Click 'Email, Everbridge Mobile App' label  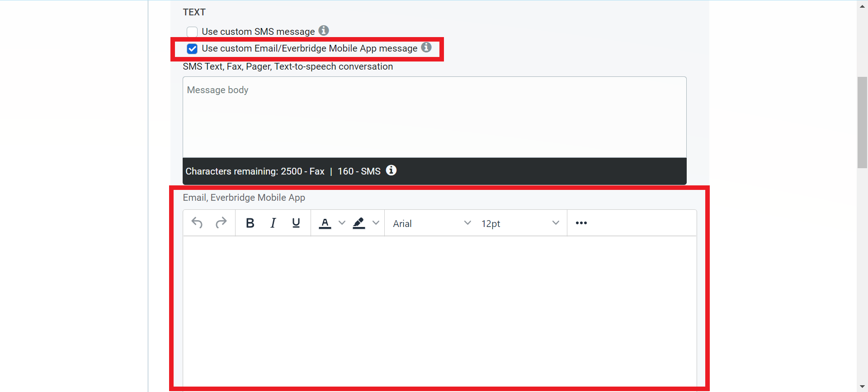coord(244,198)
